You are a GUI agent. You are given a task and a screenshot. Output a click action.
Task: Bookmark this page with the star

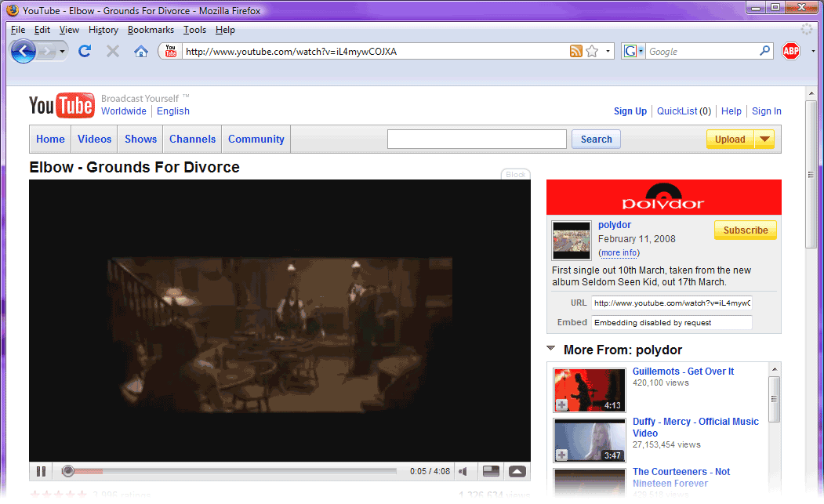point(592,51)
